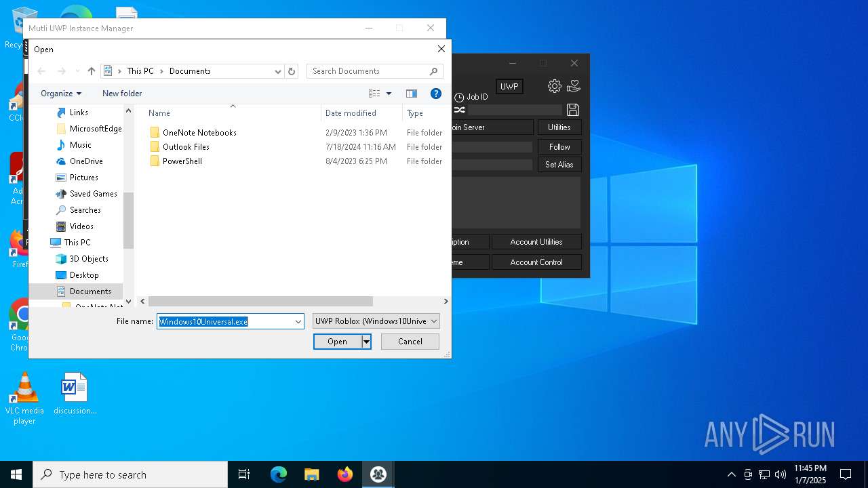Select MicrosoftEdge folder in tree

(x=96, y=129)
